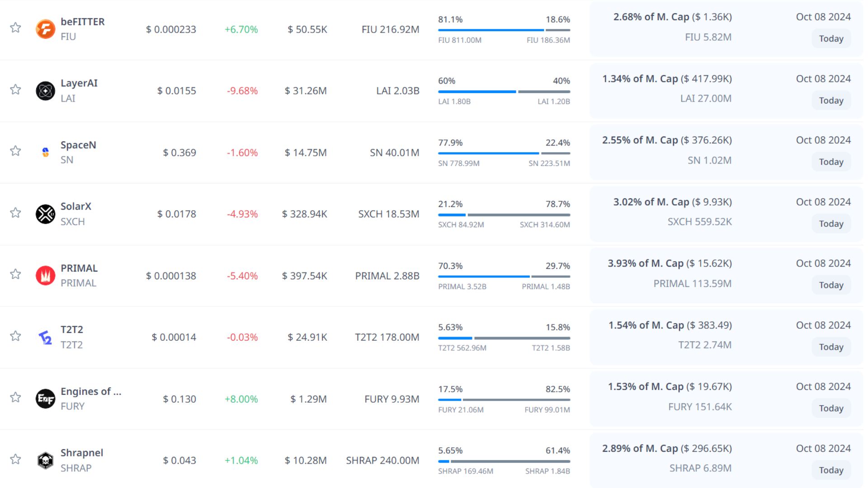Image resolution: width=868 pixels, height=488 pixels.
Task: Toggle the watchlist star for SolarX
Action: (x=15, y=213)
